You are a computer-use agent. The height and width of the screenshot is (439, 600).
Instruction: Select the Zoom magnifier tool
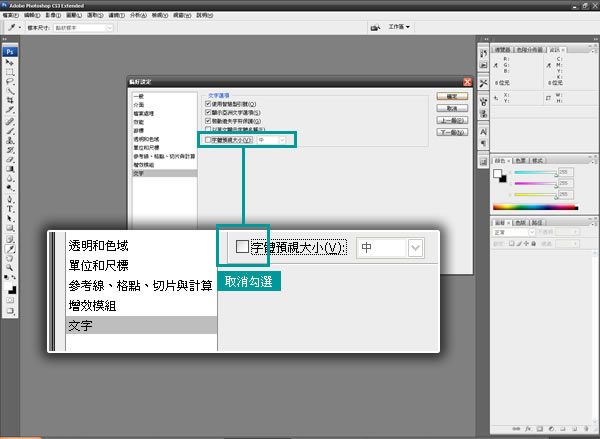(x=10, y=268)
